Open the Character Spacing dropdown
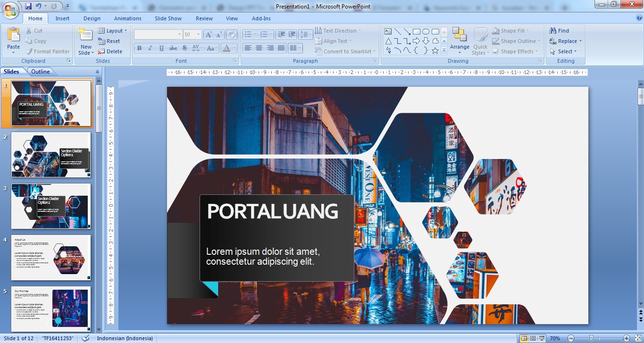This screenshot has height=343, width=644. click(197, 48)
